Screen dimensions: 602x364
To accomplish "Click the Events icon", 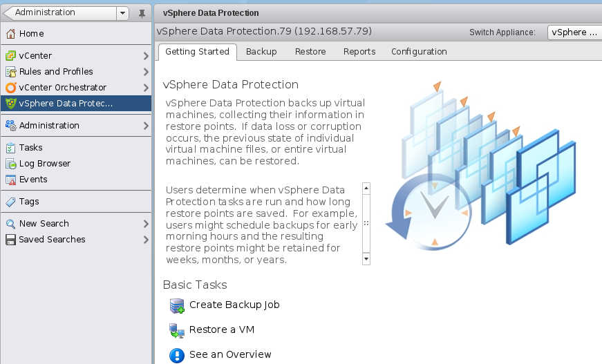I will click(x=11, y=180).
